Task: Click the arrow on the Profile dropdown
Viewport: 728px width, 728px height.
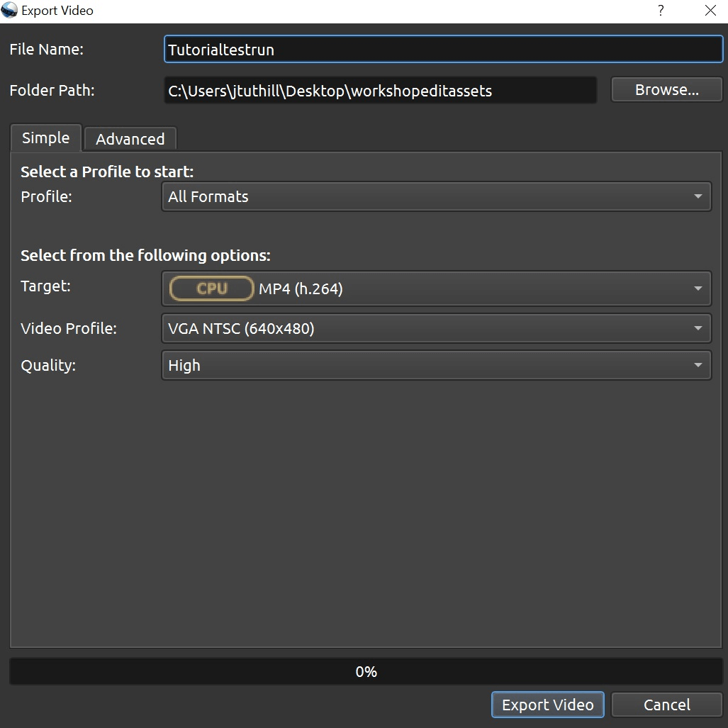Action: [698, 196]
